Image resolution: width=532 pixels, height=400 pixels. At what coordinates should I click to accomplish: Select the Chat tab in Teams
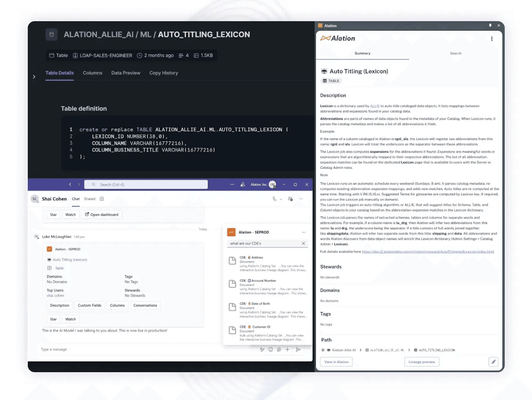[76, 199]
